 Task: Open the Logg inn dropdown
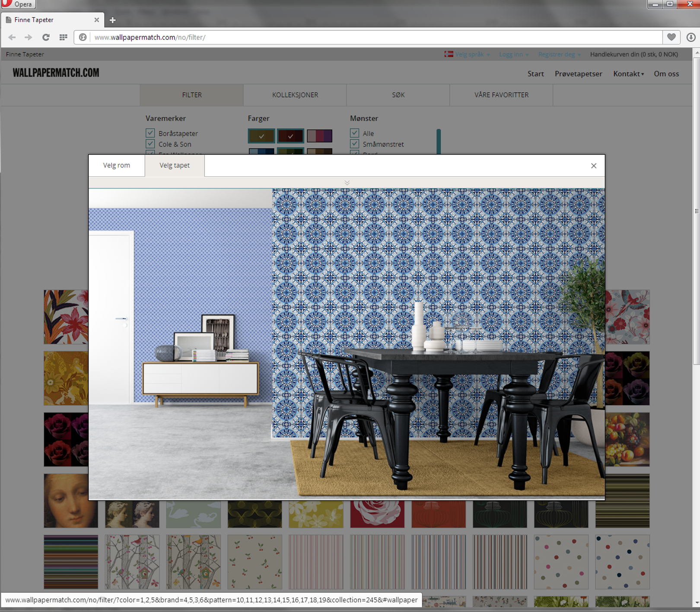click(x=513, y=54)
